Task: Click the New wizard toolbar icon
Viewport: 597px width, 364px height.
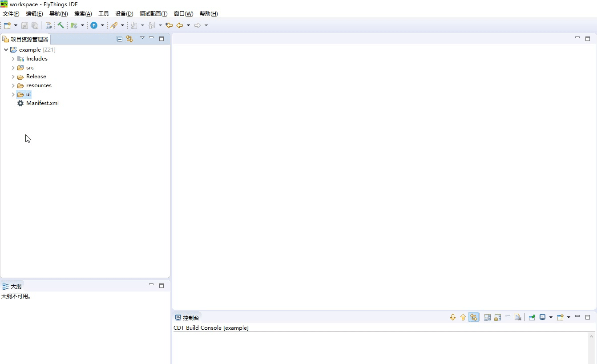Action: click(7, 25)
